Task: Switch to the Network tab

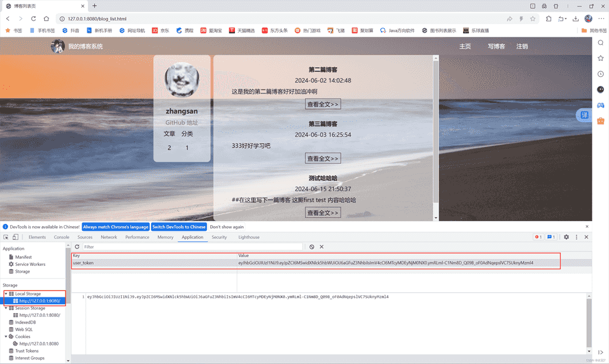Action: pyautogui.click(x=109, y=237)
